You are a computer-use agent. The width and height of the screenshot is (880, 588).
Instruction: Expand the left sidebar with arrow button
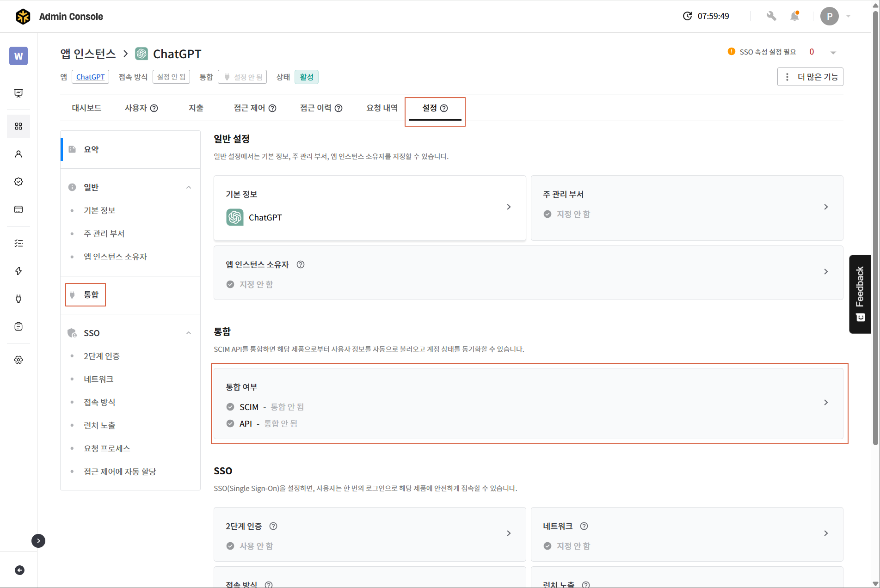tap(38, 540)
